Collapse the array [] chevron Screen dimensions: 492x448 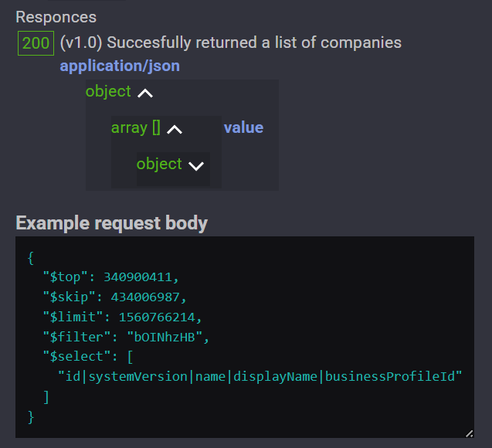(x=175, y=129)
